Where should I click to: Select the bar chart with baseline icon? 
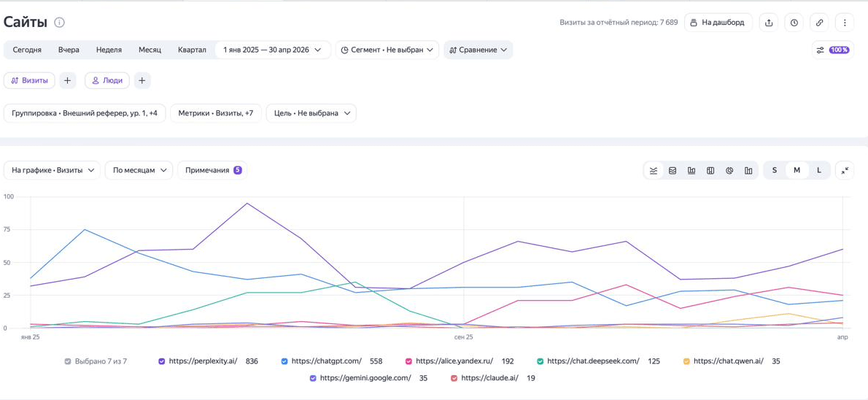tap(691, 171)
